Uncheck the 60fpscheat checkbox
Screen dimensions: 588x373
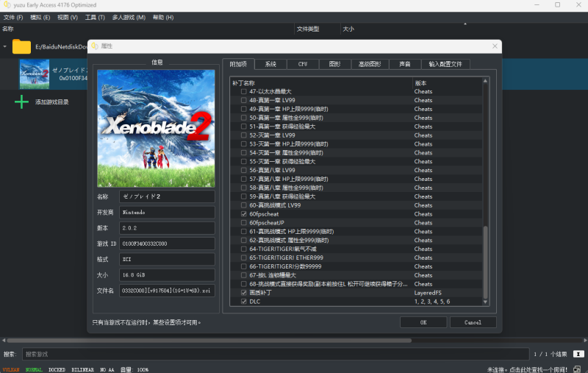244,214
